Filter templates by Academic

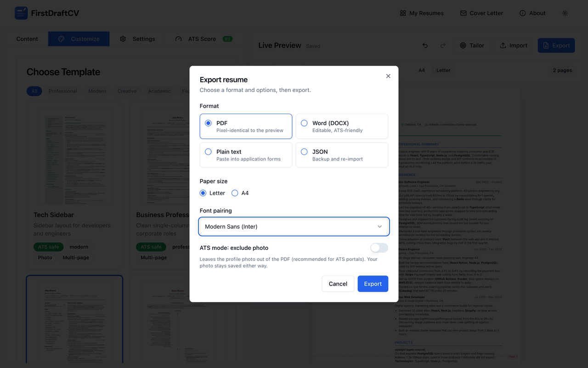click(x=159, y=91)
